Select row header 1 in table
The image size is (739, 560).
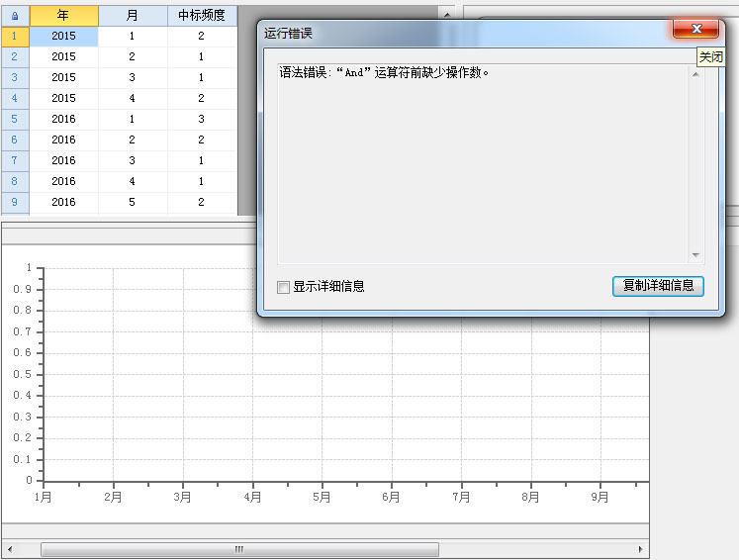click(15, 37)
